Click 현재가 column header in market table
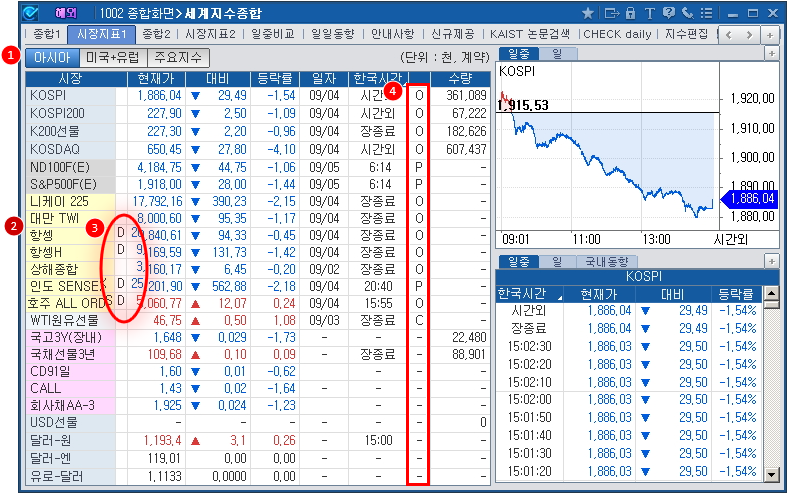Viewport: 788px width, 494px height. pos(156,78)
